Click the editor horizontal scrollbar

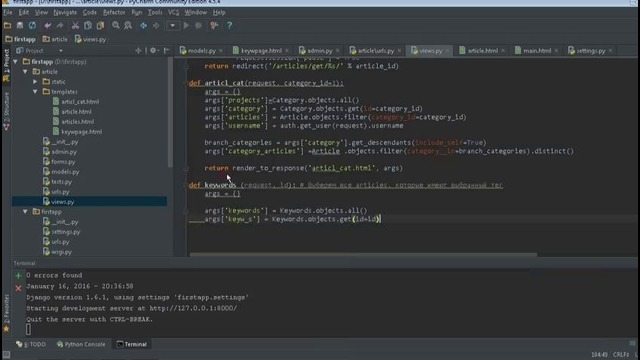363,255
